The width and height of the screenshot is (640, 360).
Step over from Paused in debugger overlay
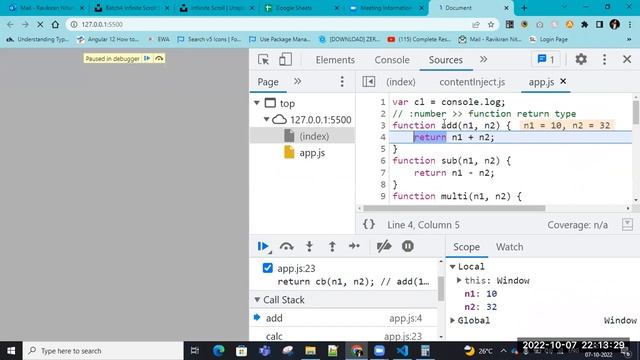pyautogui.click(x=159, y=58)
